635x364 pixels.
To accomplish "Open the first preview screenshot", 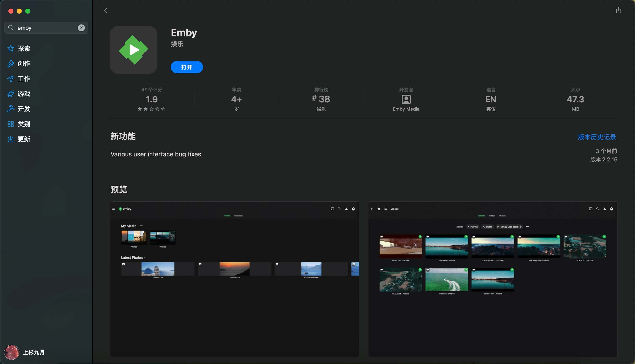I will click(234, 279).
